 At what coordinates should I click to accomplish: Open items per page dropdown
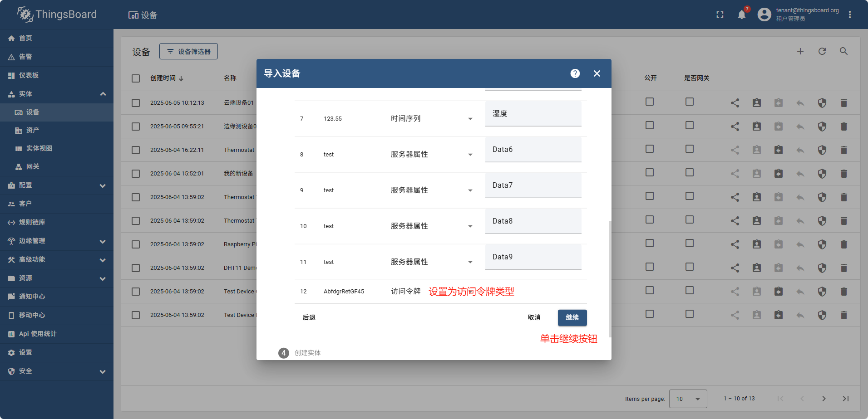[688, 399]
